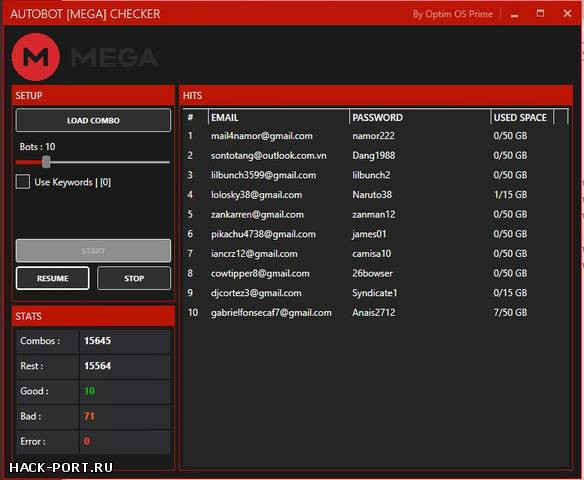
Task: Close the Autobot MEGA Checker window
Action: 567,14
